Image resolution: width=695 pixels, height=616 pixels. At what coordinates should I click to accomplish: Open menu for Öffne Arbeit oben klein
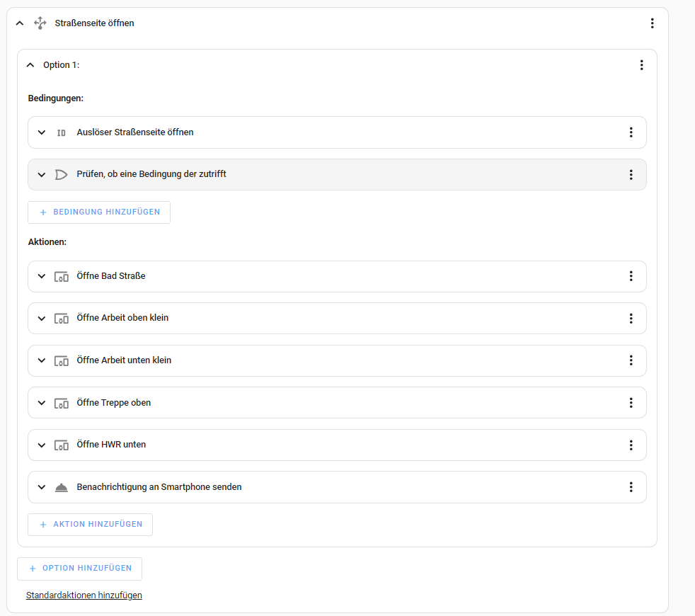click(x=631, y=319)
